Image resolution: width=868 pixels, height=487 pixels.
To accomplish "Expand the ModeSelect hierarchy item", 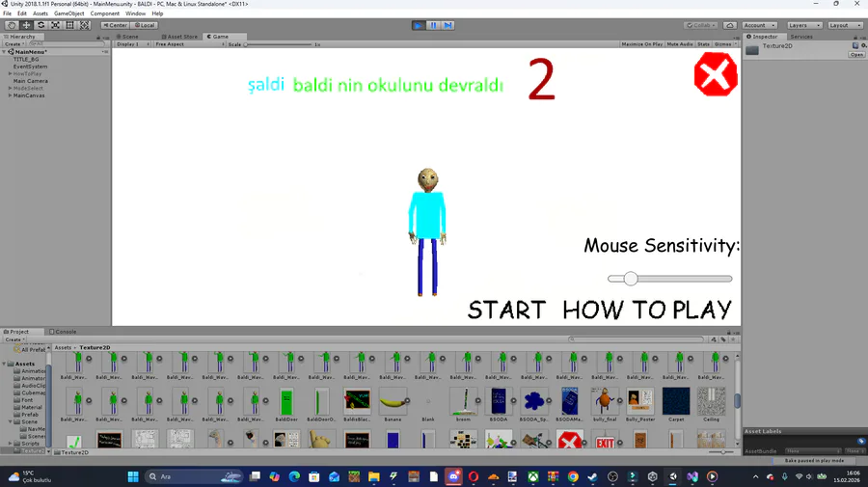I will pos(10,88).
